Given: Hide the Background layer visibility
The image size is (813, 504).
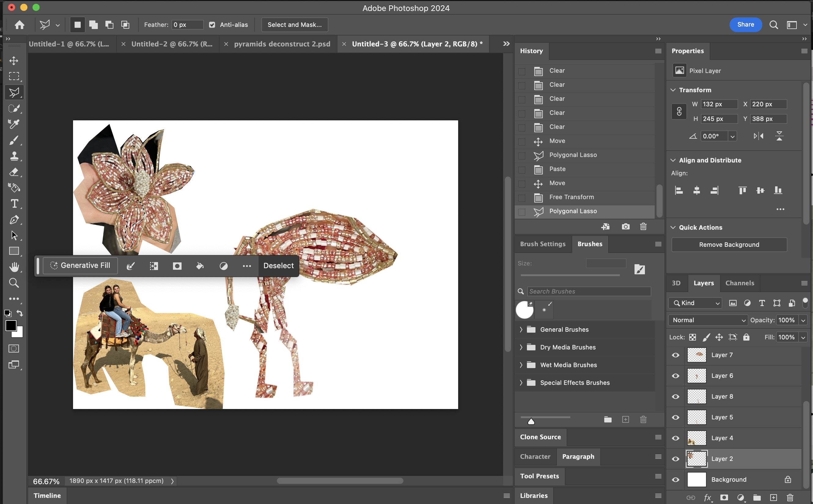Looking at the screenshot, I should pyautogui.click(x=675, y=480).
